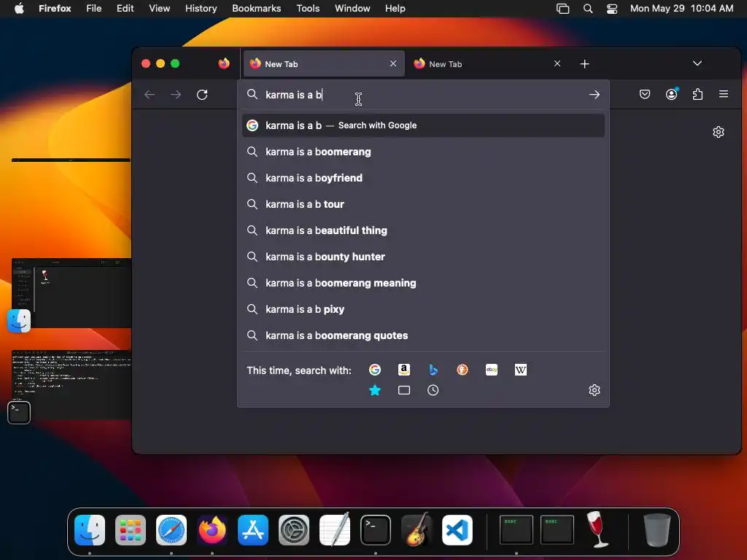This screenshot has height=560, width=747.
Task: Open Visual Studio Code from the Dock
Action: click(x=457, y=530)
